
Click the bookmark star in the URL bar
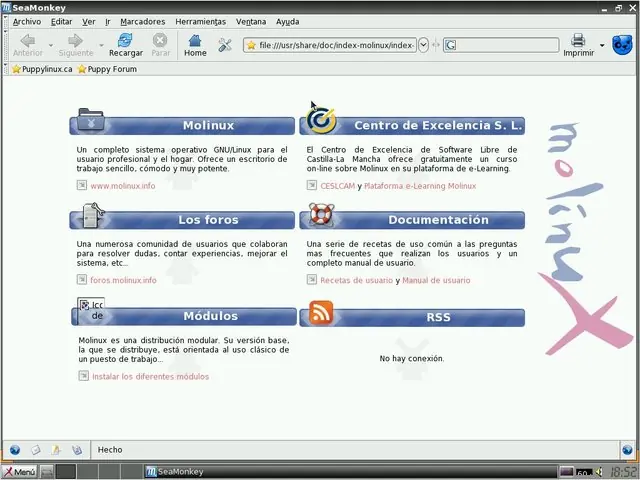[251, 45]
